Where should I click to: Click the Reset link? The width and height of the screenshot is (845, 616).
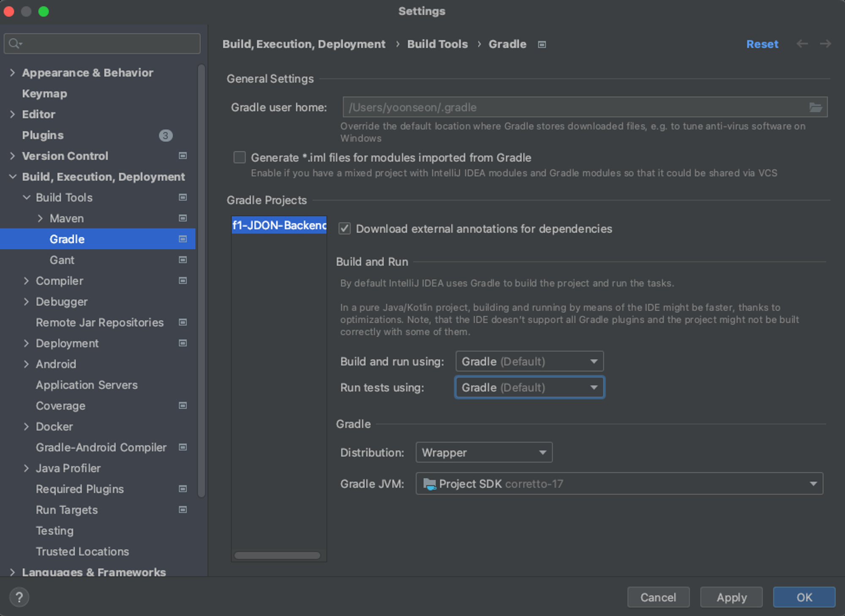[x=762, y=44]
